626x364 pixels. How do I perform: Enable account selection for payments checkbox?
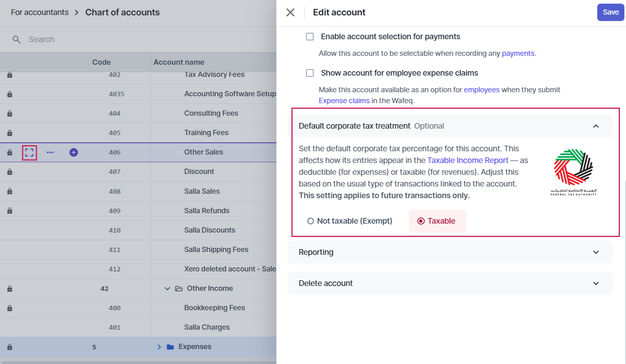310,37
